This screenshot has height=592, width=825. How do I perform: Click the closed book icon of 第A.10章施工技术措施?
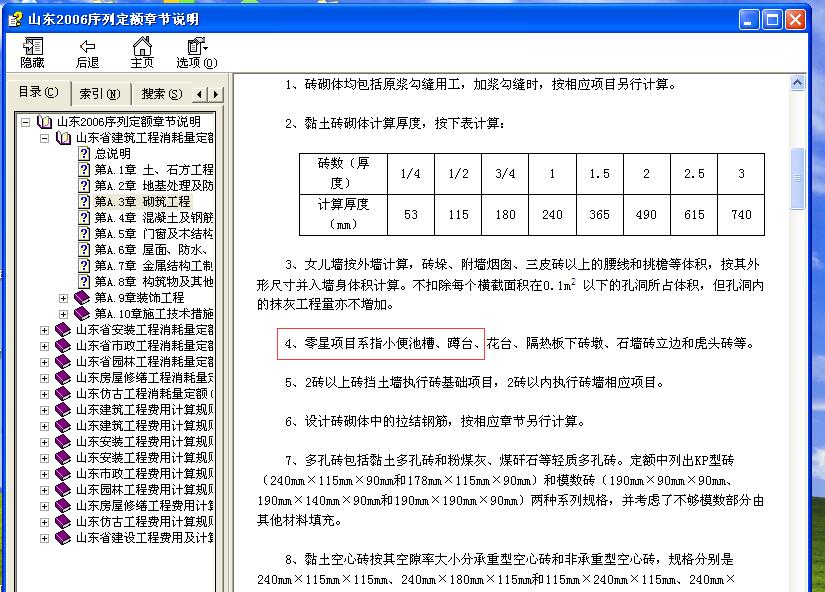click(x=82, y=314)
